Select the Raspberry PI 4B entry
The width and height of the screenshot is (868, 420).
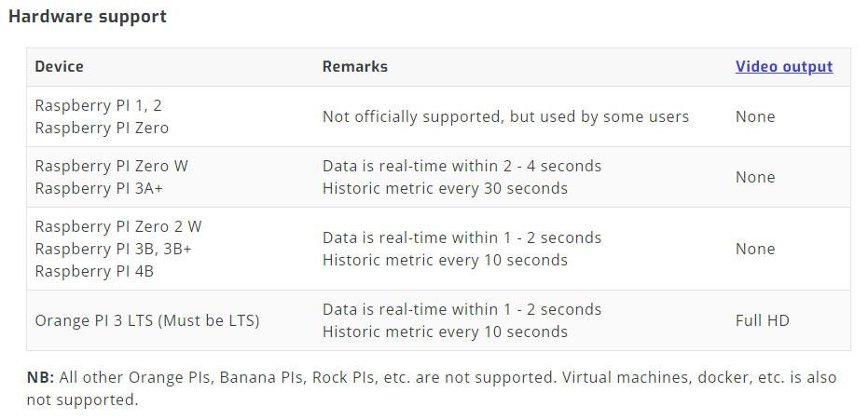point(94,271)
